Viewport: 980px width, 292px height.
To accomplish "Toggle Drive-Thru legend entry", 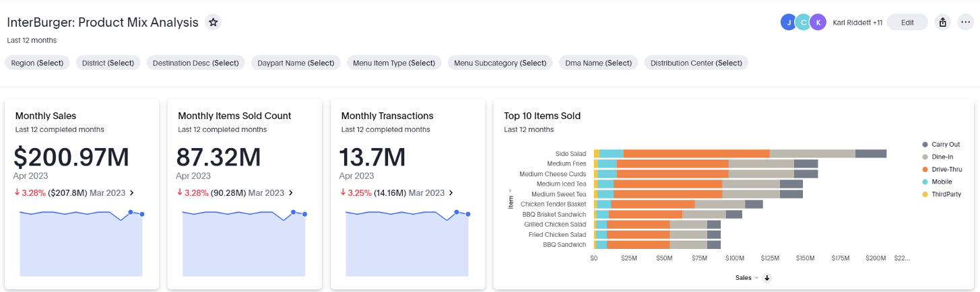I will click(941, 170).
